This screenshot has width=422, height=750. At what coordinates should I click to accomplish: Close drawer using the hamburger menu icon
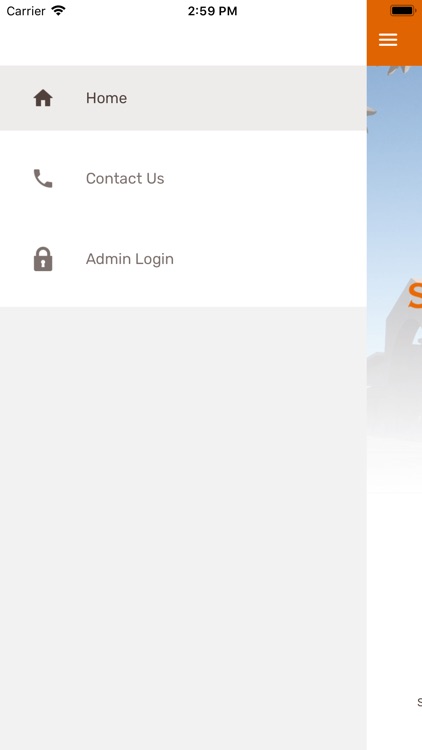pyautogui.click(x=388, y=40)
